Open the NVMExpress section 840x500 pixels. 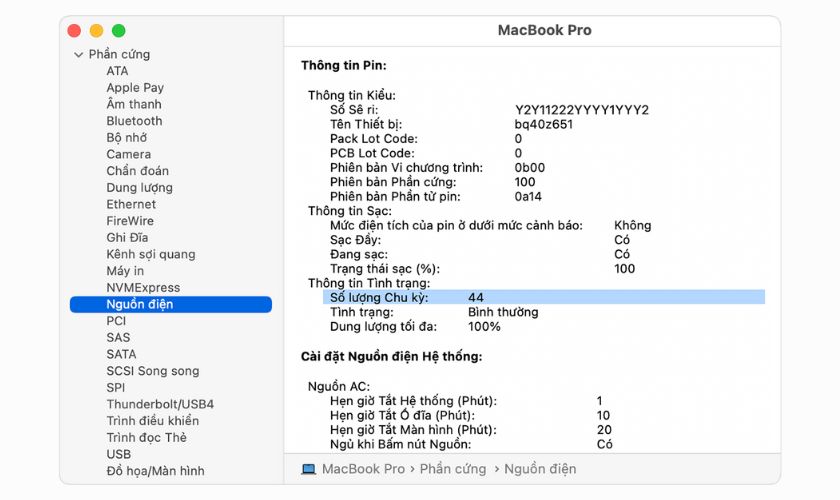(143, 287)
